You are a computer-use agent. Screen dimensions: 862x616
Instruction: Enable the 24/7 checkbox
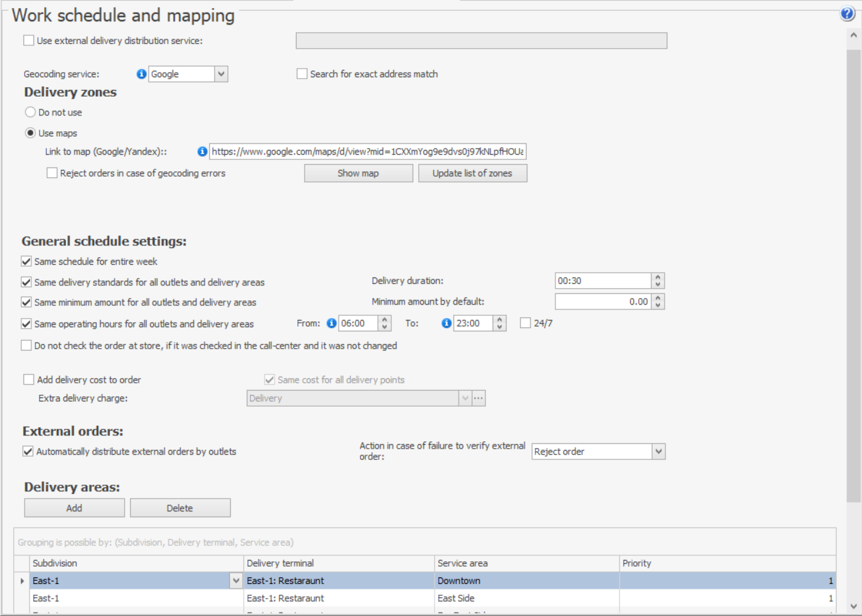525,324
